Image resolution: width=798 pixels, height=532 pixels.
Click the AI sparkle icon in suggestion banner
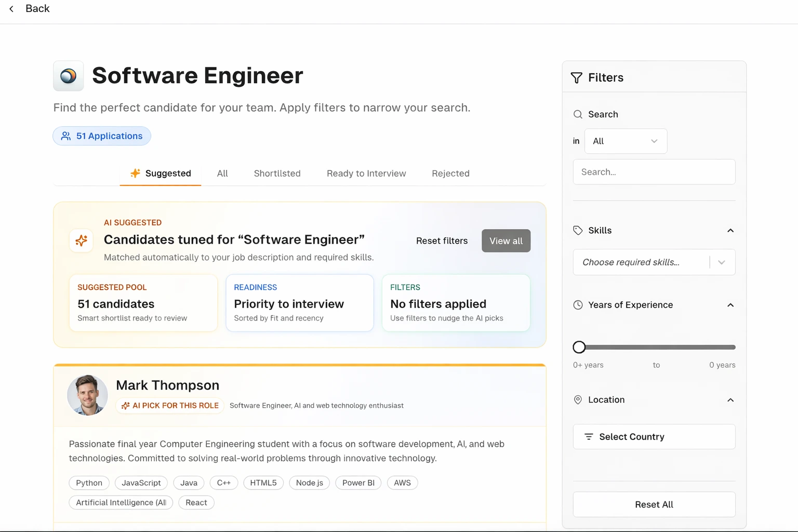click(x=82, y=241)
